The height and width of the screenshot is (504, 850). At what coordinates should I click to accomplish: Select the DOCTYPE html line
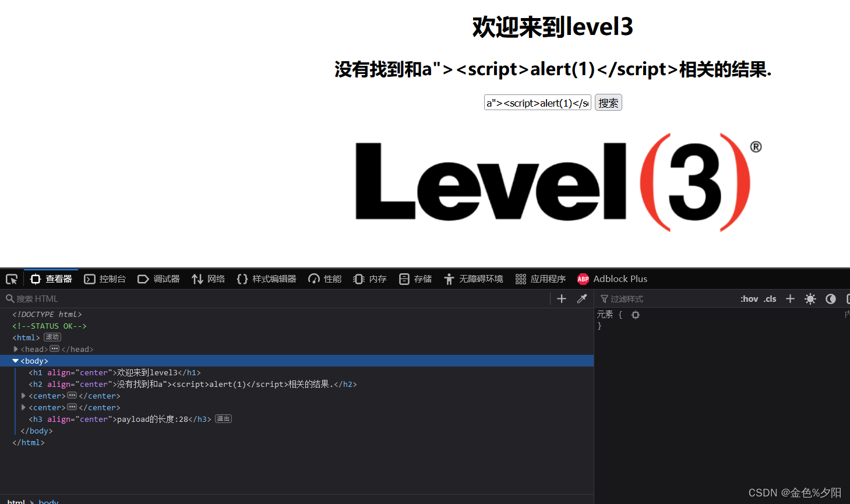coord(47,314)
